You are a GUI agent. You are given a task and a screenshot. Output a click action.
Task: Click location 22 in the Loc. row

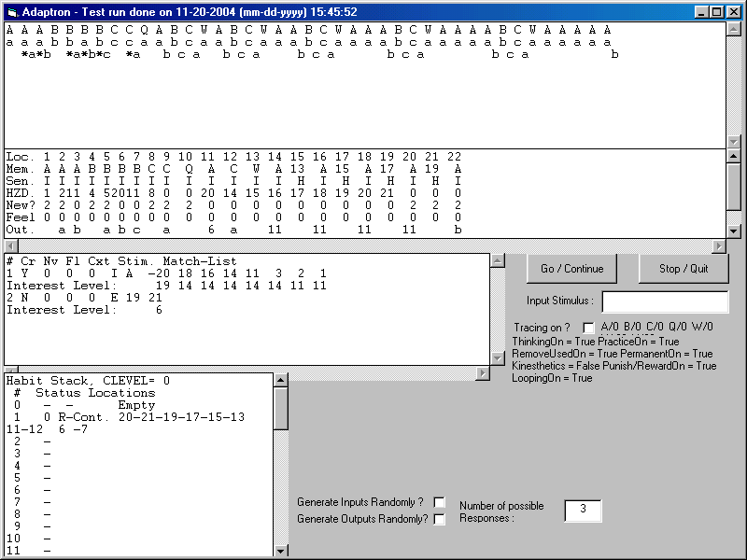point(455,157)
